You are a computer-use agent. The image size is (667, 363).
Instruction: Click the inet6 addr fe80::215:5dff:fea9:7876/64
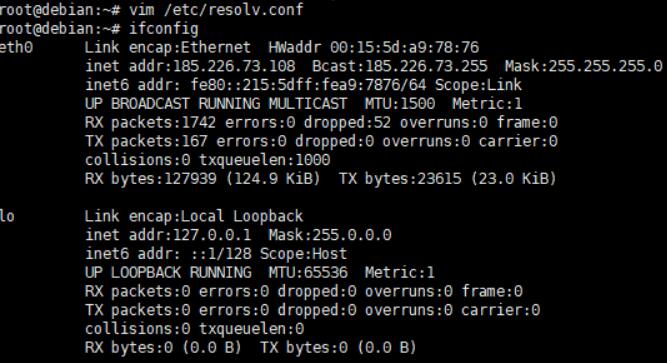[256, 85]
